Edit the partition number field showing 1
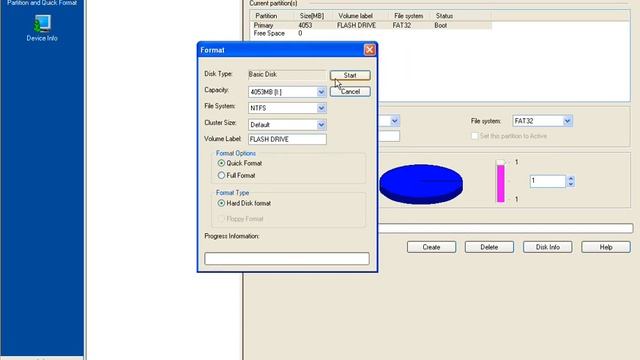The width and height of the screenshot is (640, 360). coord(548,181)
